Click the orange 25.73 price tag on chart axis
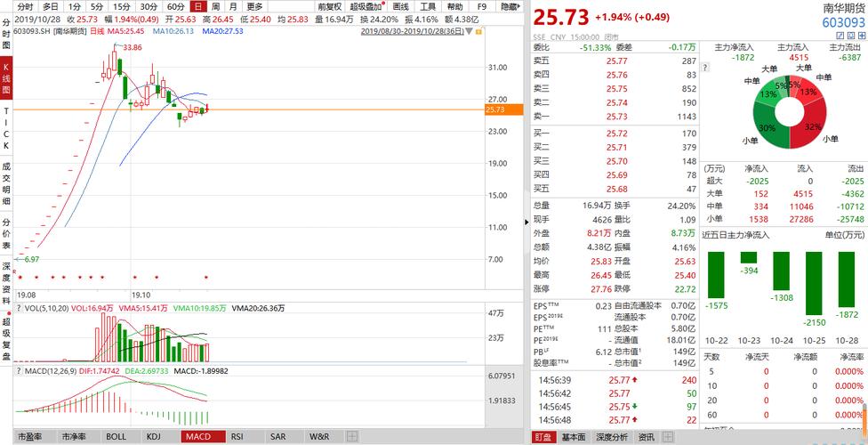This screenshot has height=445, width=868. (x=503, y=109)
